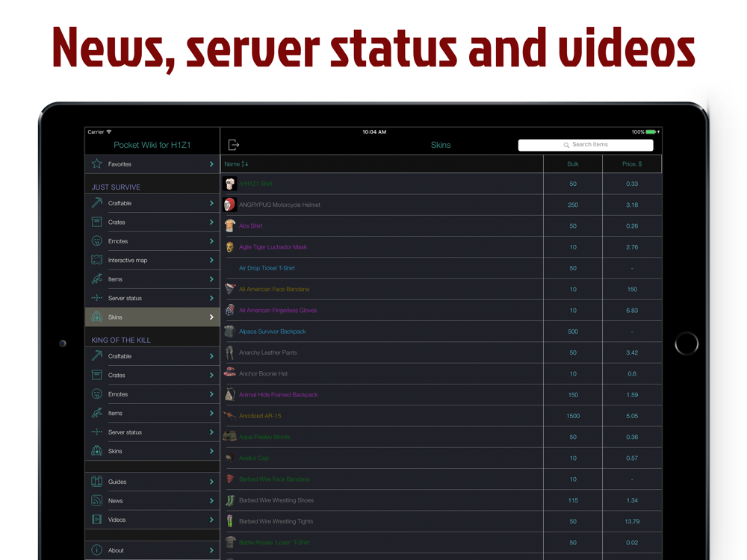The image size is (747, 560).
Task: Click the Abs Shirt thumbnail
Action: pyautogui.click(x=229, y=225)
